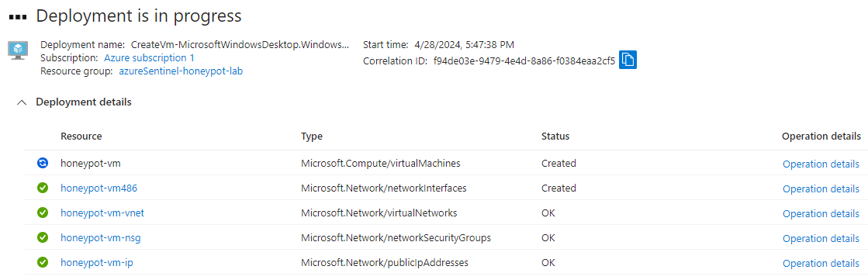The height and width of the screenshot is (280, 868).
Task: Click the virtual machine deployment icon
Action: tap(19, 49)
